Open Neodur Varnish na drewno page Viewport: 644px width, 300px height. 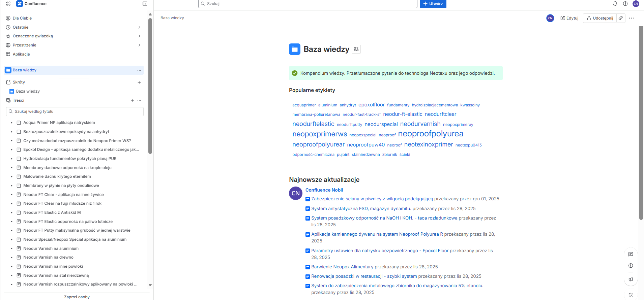click(48, 257)
